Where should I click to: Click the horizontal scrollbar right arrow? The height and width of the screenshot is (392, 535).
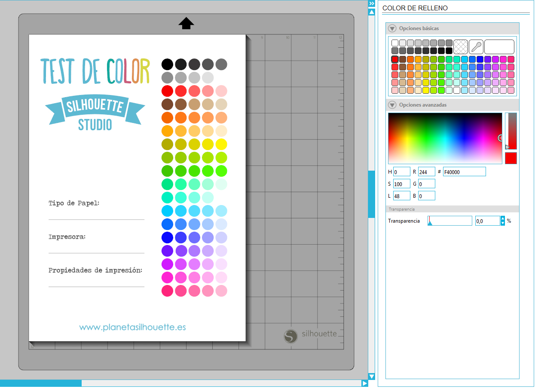(365, 383)
